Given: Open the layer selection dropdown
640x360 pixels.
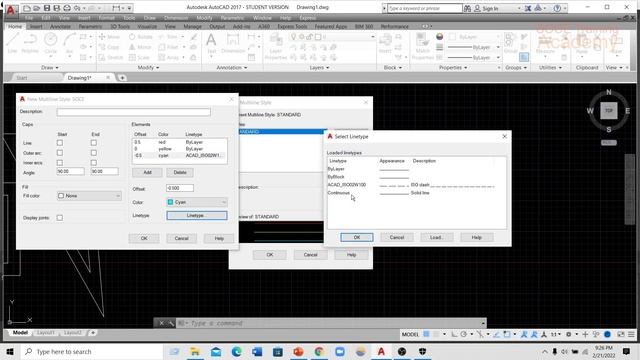Looking at the screenshot, I should coord(333,37).
